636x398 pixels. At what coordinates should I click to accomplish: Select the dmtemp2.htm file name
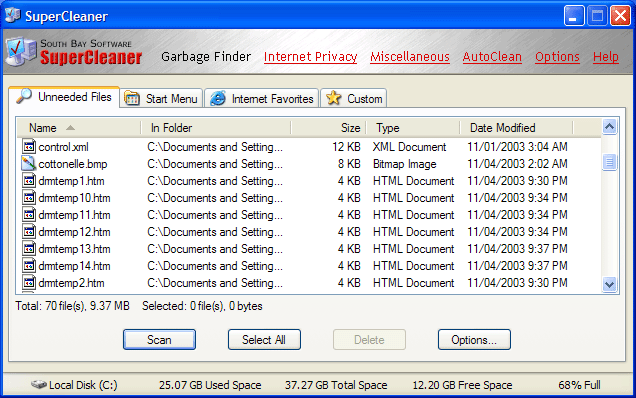(x=71, y=283)
